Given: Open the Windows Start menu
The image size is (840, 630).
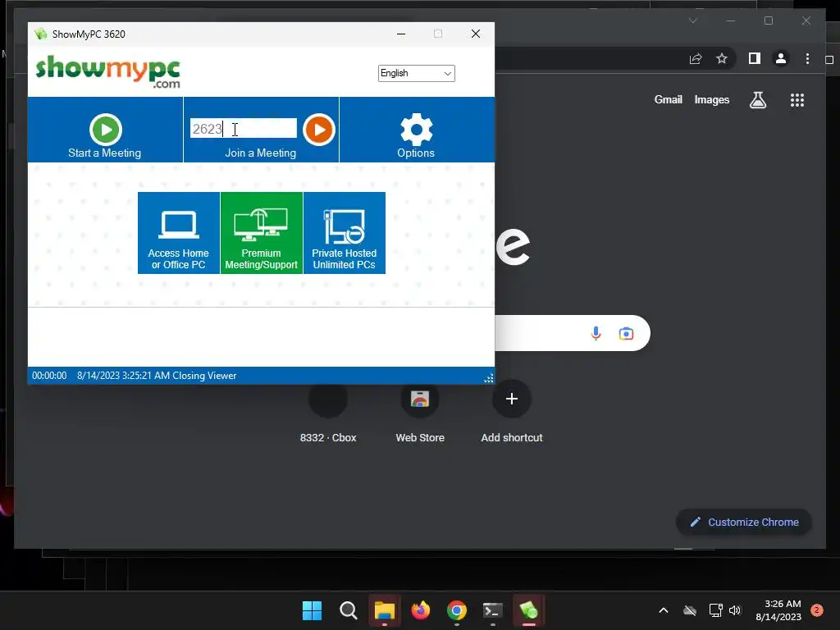Looking at the screenshot, I should coord(312,610).
